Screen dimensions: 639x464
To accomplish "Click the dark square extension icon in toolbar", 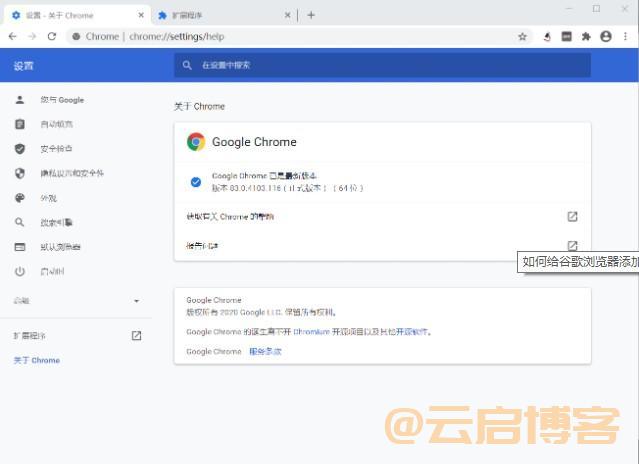I will point(566,37).
